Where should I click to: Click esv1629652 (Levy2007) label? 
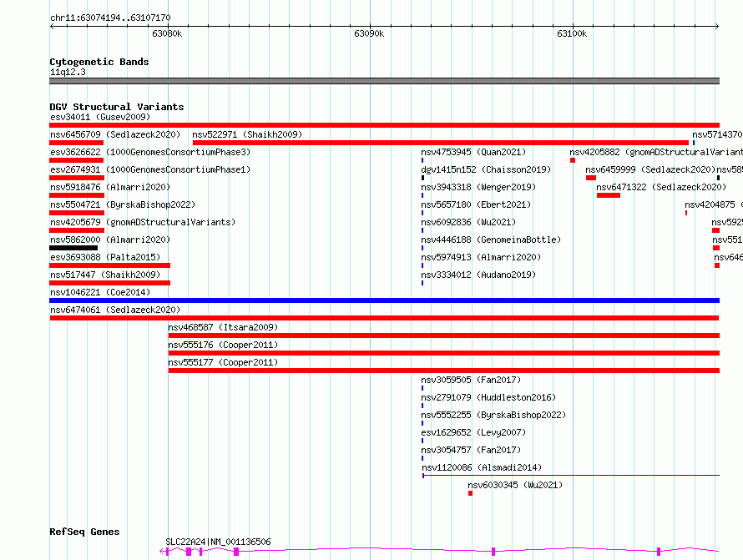[473, 432]
